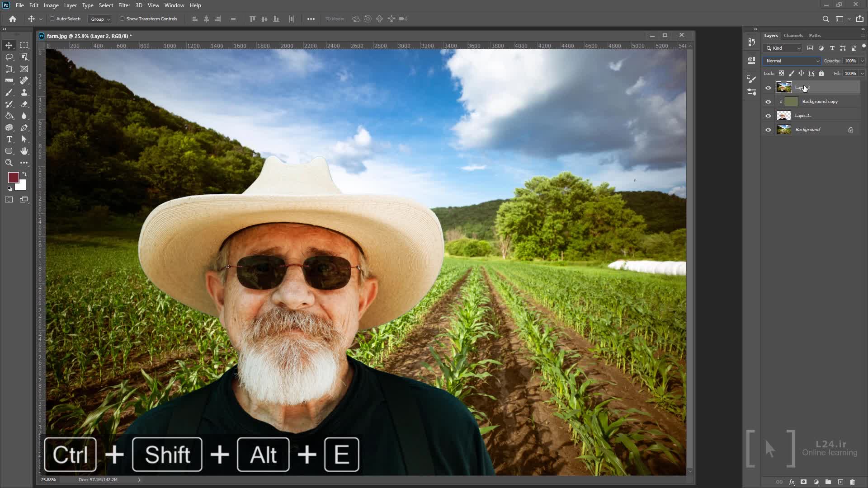868x488 pixels.
Task: Select the Rectangular Marquee tool
Action: click(x=24, y=46)
